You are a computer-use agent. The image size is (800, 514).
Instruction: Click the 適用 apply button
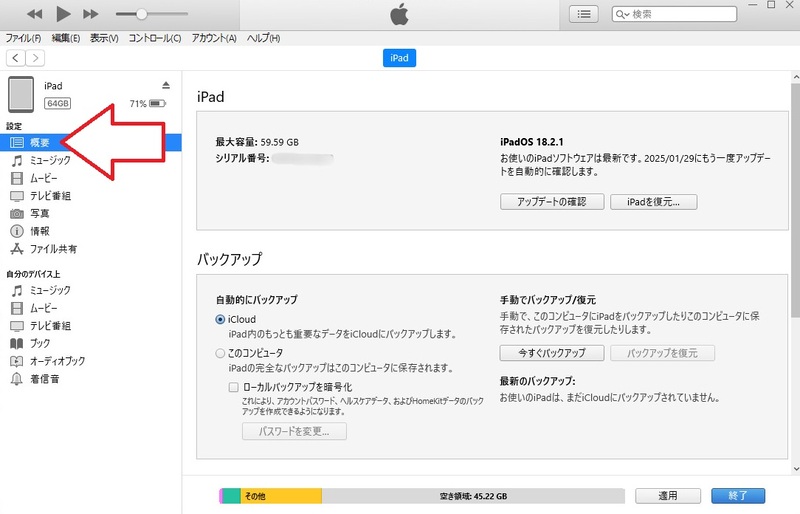tap(668, 496)
